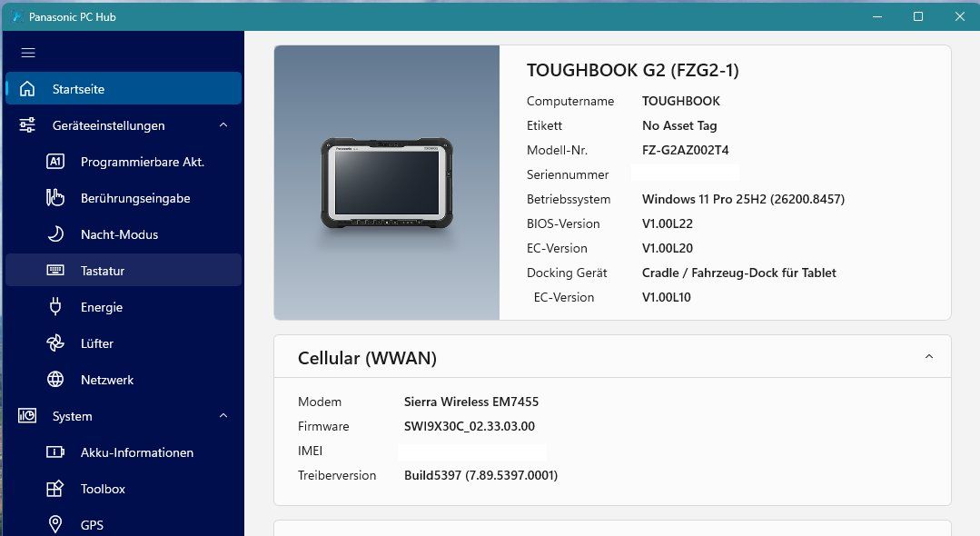Go to Startseite page
Viewport: 980px width, 536px height.
(124, 89)
